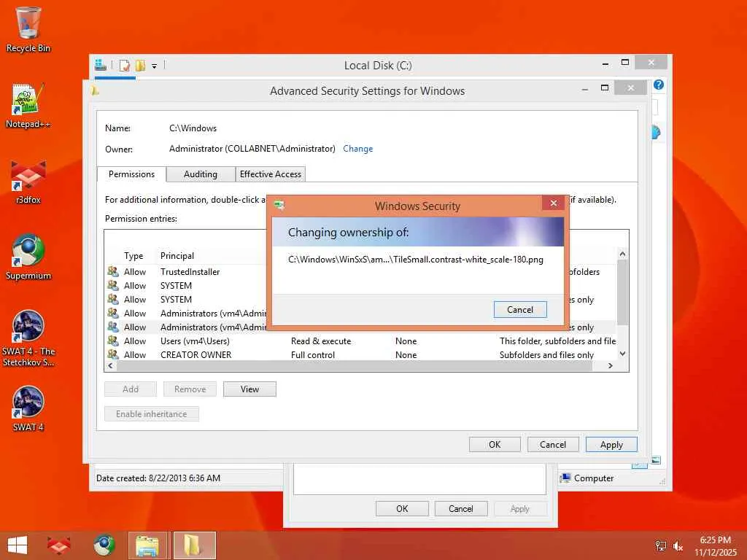This screenshot has width=747, height=560.
Task: Click the Supermium icon on the taskbar
Action: tap(104, 545)
